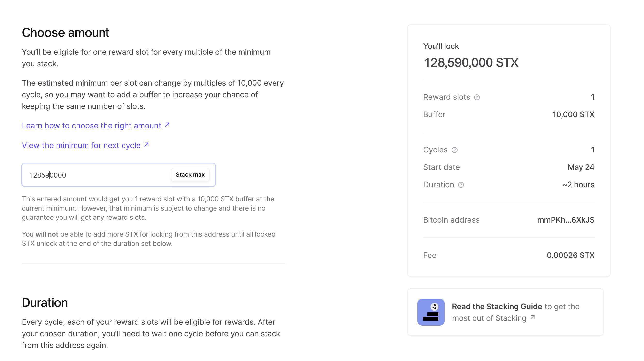
Task: Click the Stacking Guide Bitcoin illustration icon
Action: [x=430, y=312]
